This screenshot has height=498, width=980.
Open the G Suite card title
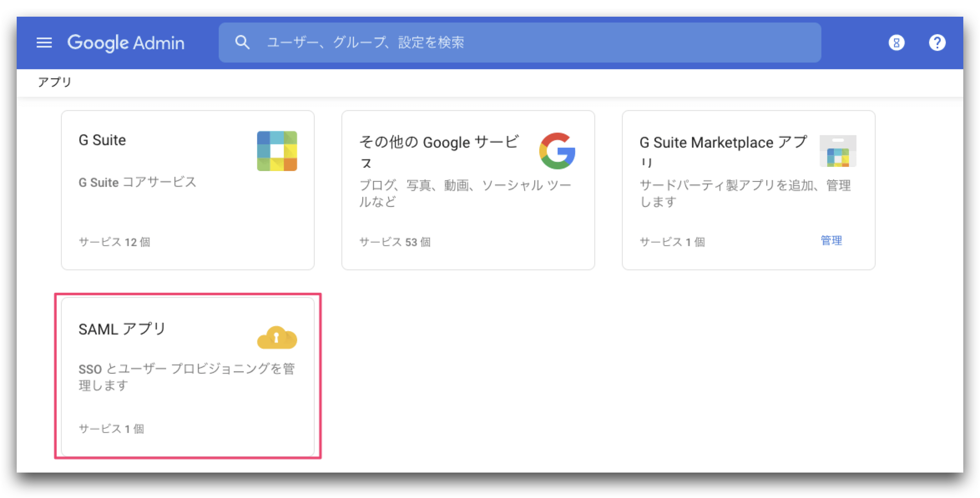click(x=102, y=140)
